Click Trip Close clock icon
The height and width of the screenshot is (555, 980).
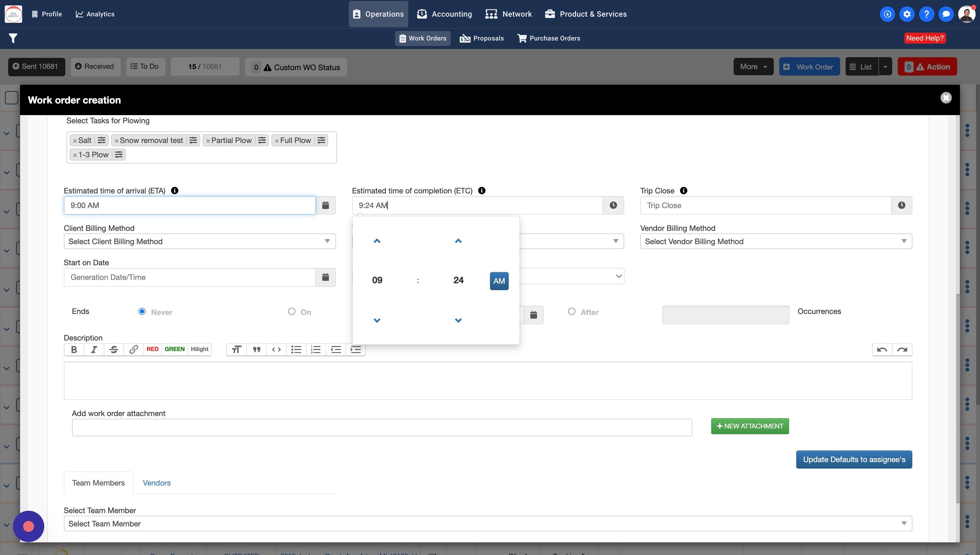point(901,205)
